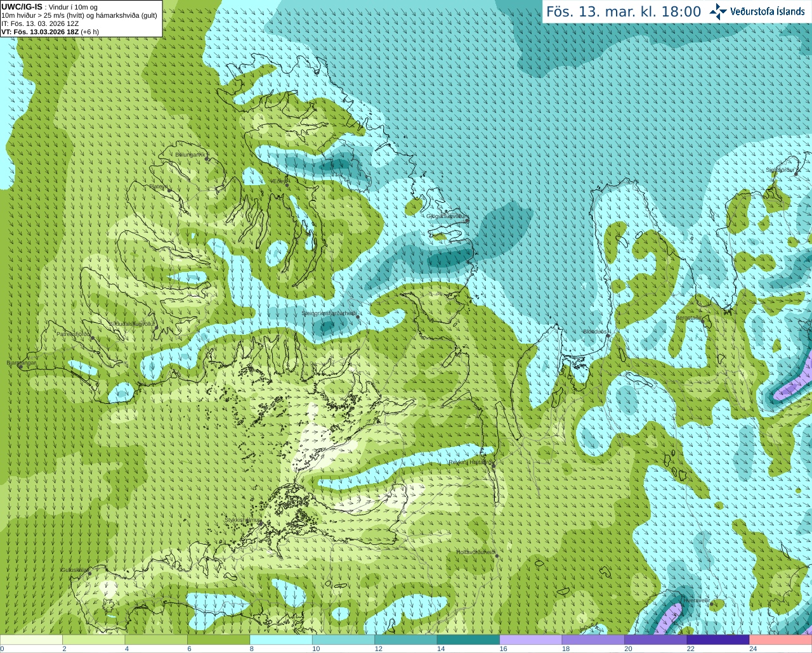Click the Siglufjörður station label
Image resolution: width=812 pixels, height=653 pixels.
pyautogui.click(x=780, y=170)
